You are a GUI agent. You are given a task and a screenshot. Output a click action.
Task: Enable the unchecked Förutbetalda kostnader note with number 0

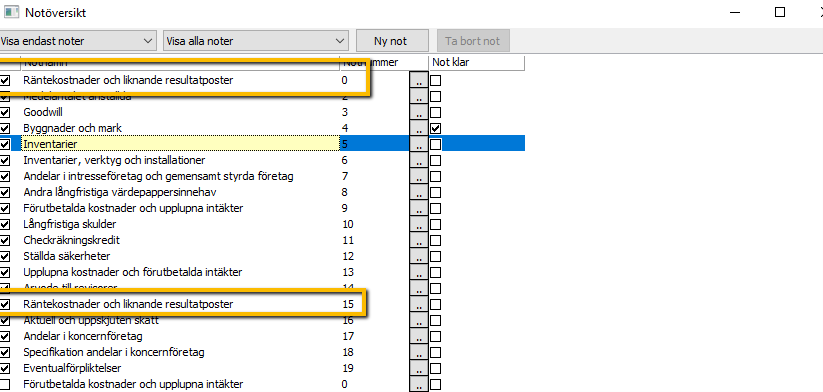tap(5, 384)
